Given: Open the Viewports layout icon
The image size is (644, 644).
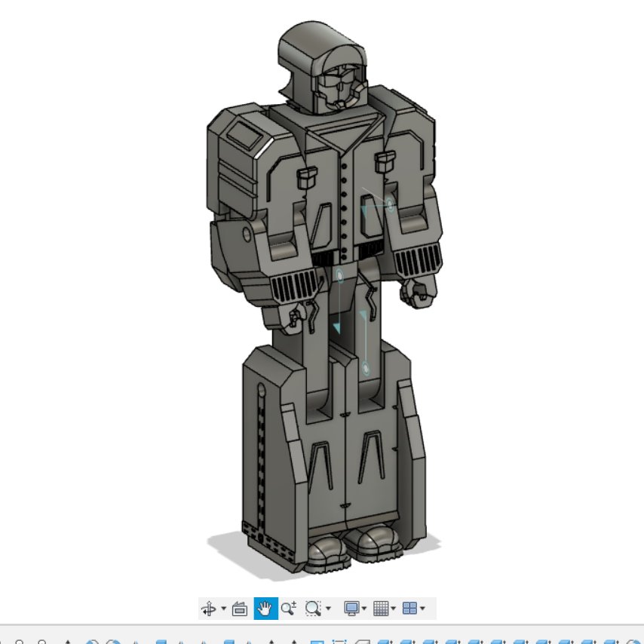Looking at the screenshot, I should [409, 609].
